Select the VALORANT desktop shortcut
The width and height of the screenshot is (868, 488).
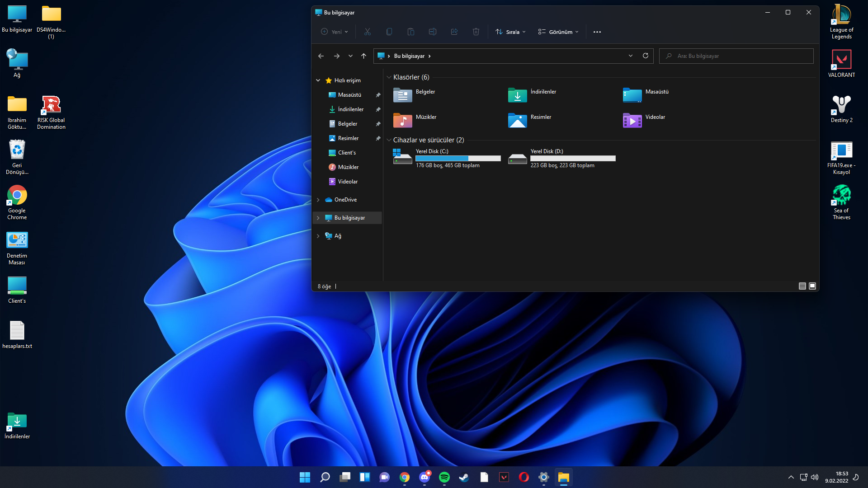pos(841,64)
